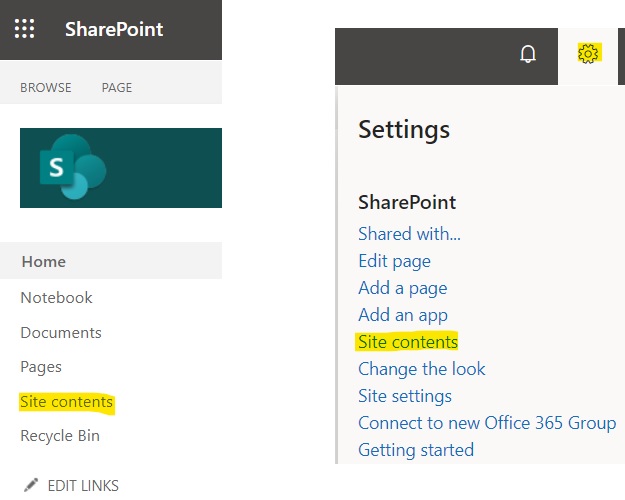The image size is (625, 500).
Task: Open Site contents in the left navigation
Action: [x=66, y=402]
